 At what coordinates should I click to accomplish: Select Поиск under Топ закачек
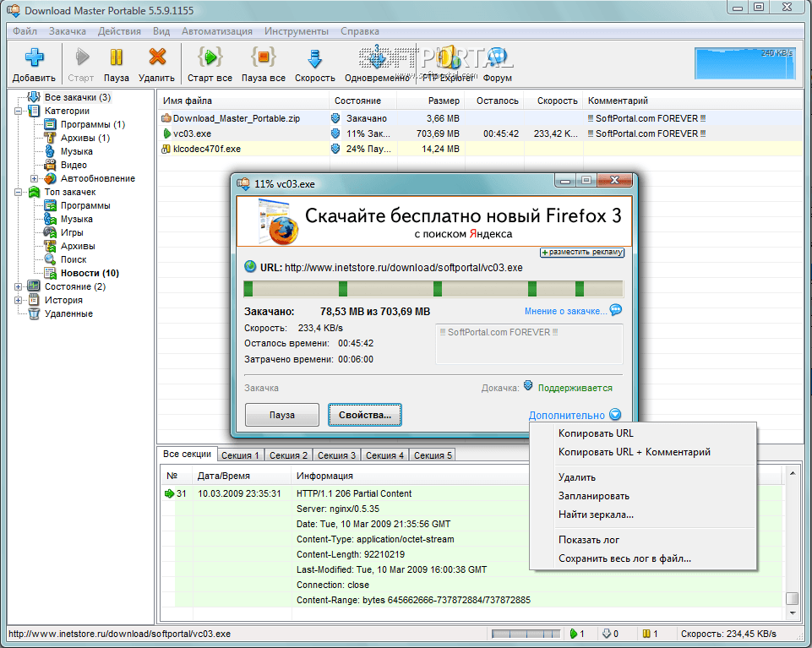point(74,259)
